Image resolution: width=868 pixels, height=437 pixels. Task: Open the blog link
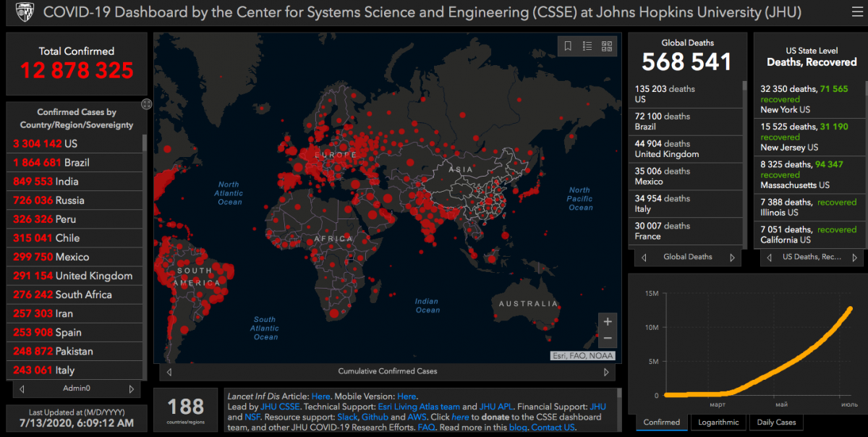point(519,428)
